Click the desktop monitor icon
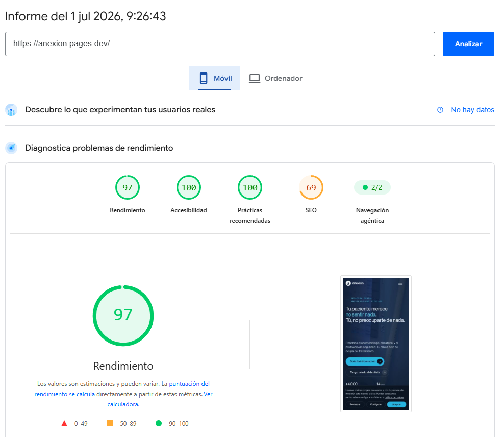The width and height of the screenshot is (504, 437). click(x=255, y=78)
